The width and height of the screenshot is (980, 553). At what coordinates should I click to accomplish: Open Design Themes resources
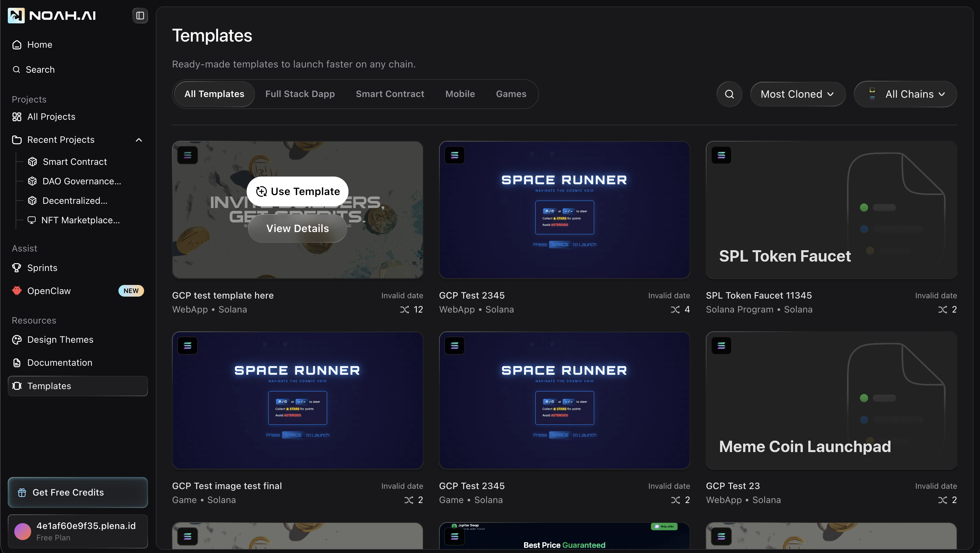click(x=60, y=339)
